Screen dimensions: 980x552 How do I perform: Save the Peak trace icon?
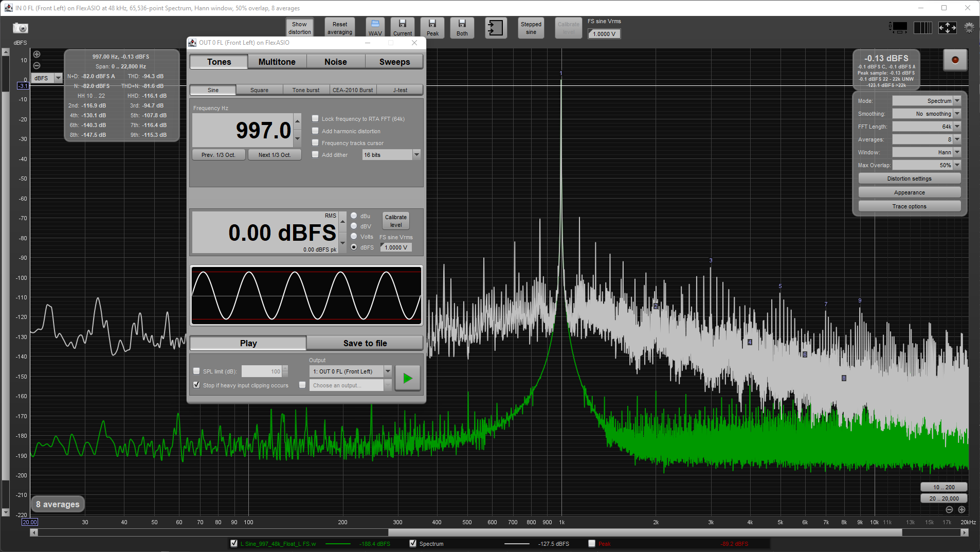[x=432, y=28]
